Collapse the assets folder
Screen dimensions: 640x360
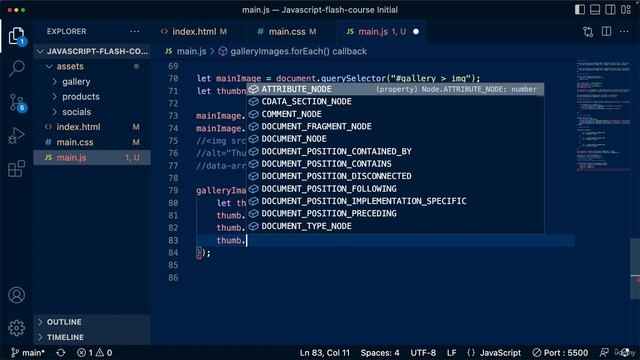pyautogui.click(x=92, y=67)
